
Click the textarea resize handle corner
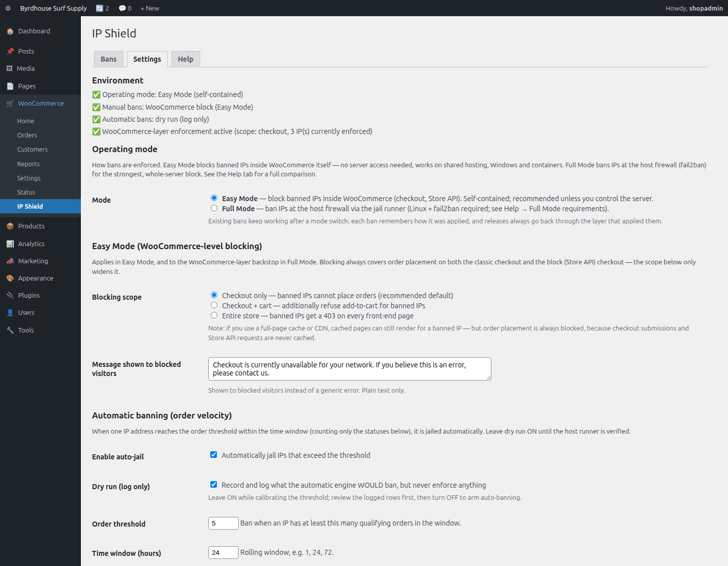[488, 378]
